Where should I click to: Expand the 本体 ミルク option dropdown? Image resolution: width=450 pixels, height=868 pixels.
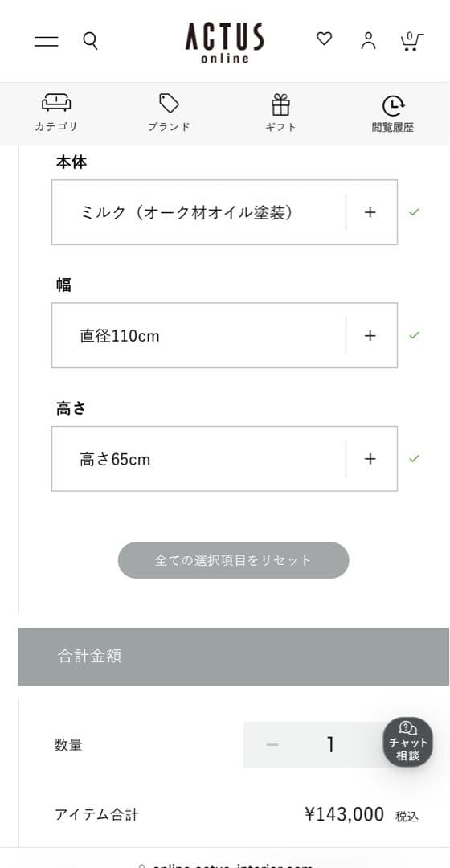pos(224,212)
